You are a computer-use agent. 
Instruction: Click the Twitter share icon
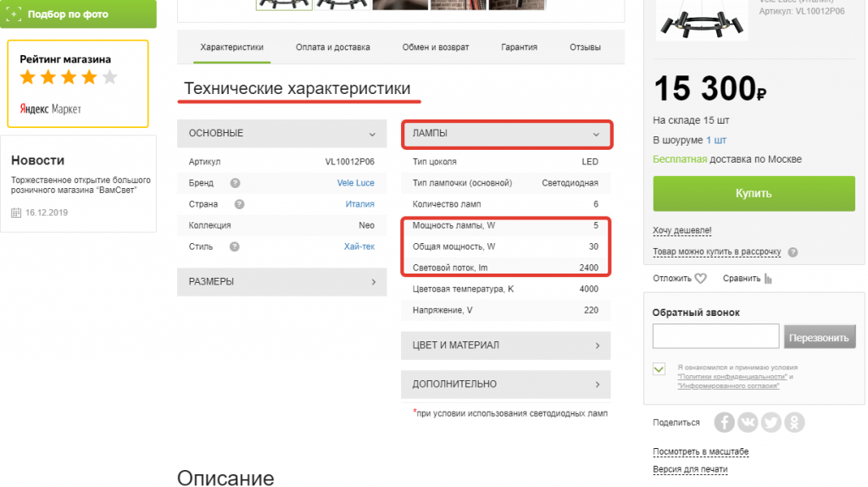point(771,423)
